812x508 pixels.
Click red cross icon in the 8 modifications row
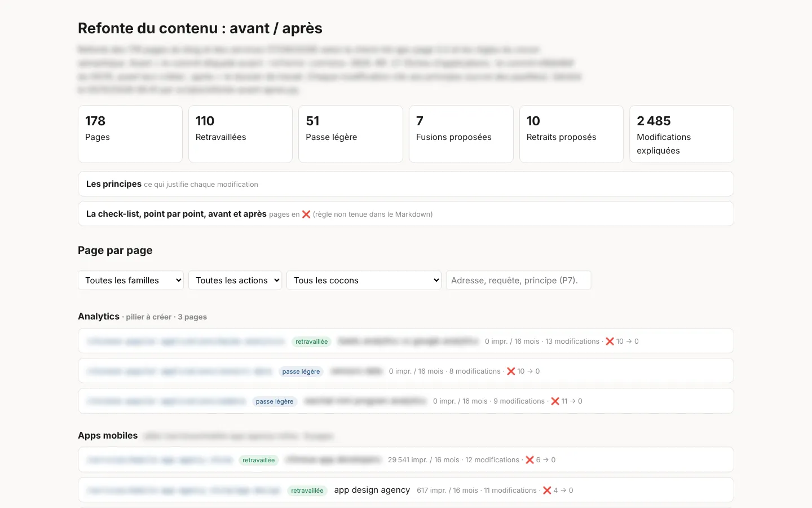[x=511, y=371]
